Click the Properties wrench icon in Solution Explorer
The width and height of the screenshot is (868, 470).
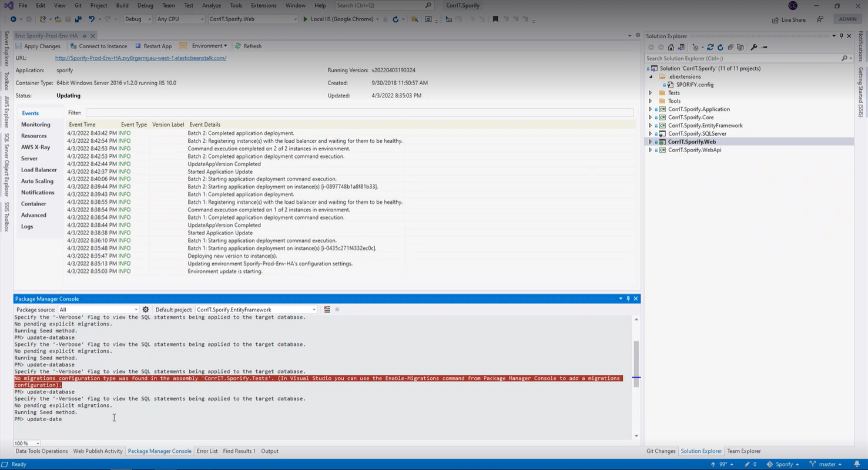[x=754, y=48]
